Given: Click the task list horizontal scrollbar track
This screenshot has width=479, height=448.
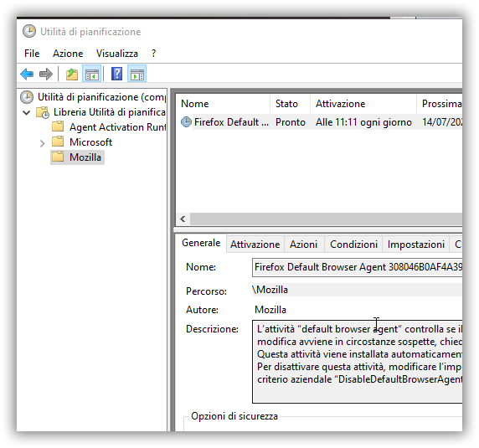Looking at the screenshot, I should tap(326, 219).
